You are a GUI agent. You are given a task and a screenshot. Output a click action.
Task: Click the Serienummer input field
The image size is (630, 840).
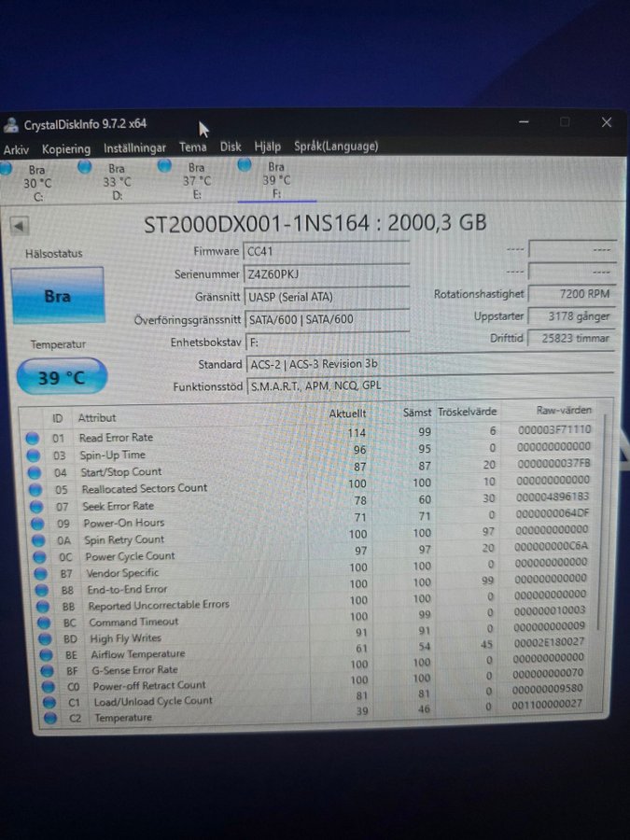[327, 274]
